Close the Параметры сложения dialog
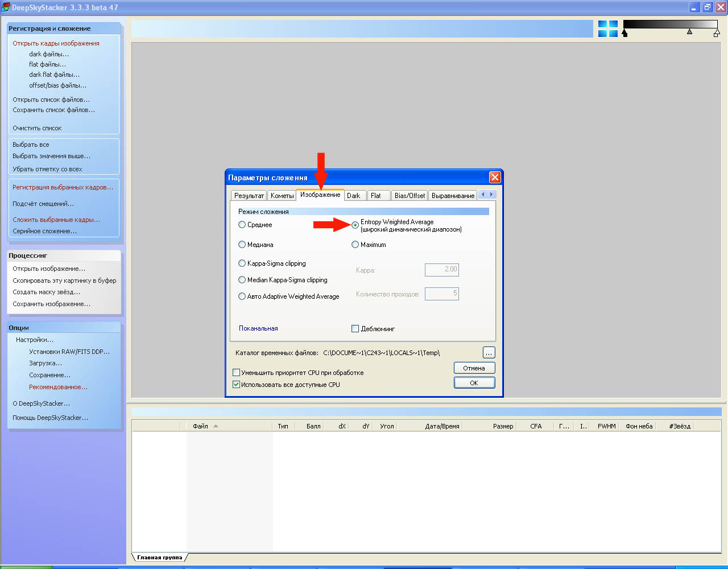Image resolution: width=728 pixels, height=569 pixels. (x=495, y=178)
